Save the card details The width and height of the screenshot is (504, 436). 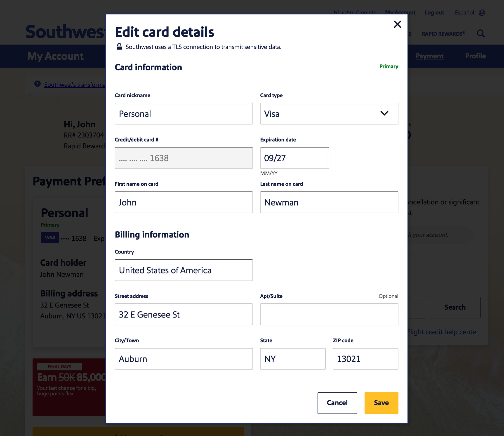[381, 403]
